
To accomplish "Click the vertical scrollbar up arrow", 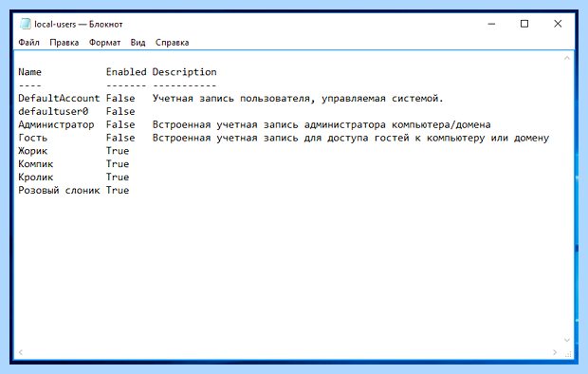I will [x=566, y=58].
